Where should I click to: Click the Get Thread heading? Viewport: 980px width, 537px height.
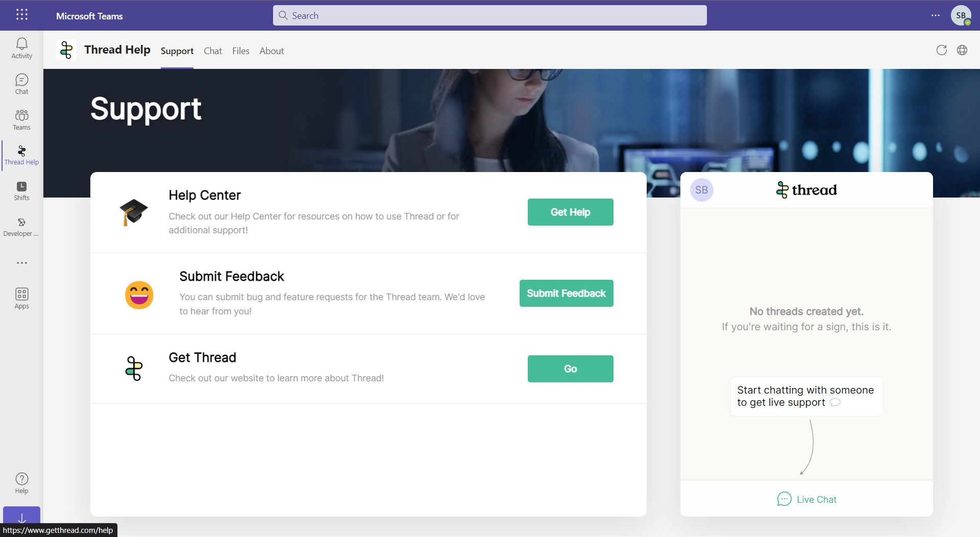coord(203,357)
